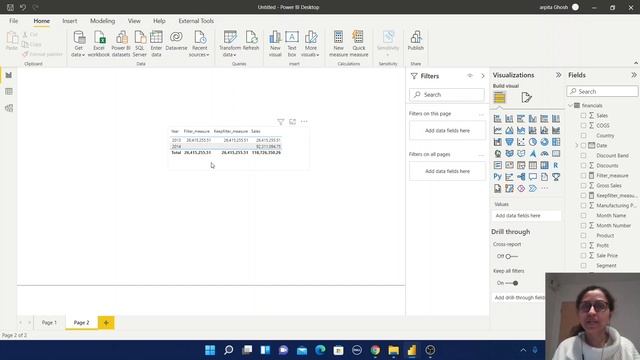Collapse the Fields pane

click(x=633, y=75)
